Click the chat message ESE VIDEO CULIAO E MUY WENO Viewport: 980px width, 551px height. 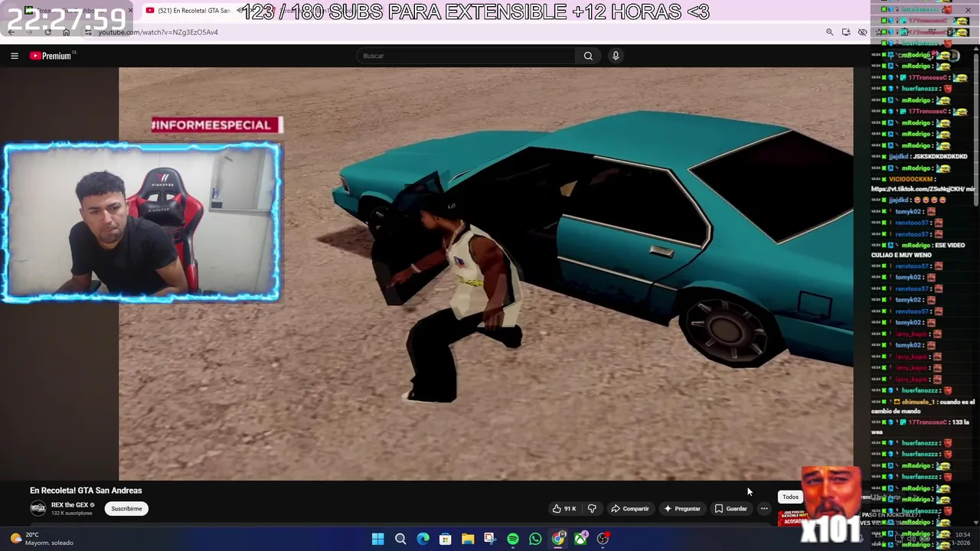pos(919,250)
